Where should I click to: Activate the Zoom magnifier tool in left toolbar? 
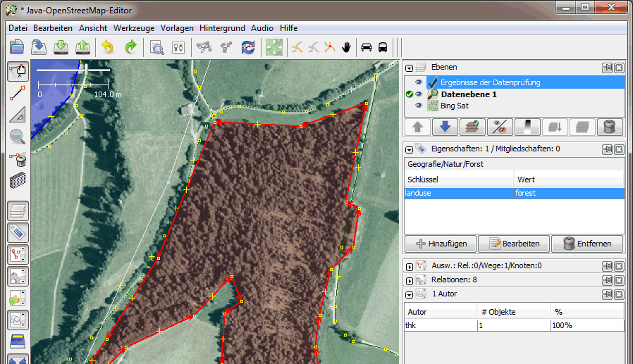click(x=18, y=137)
